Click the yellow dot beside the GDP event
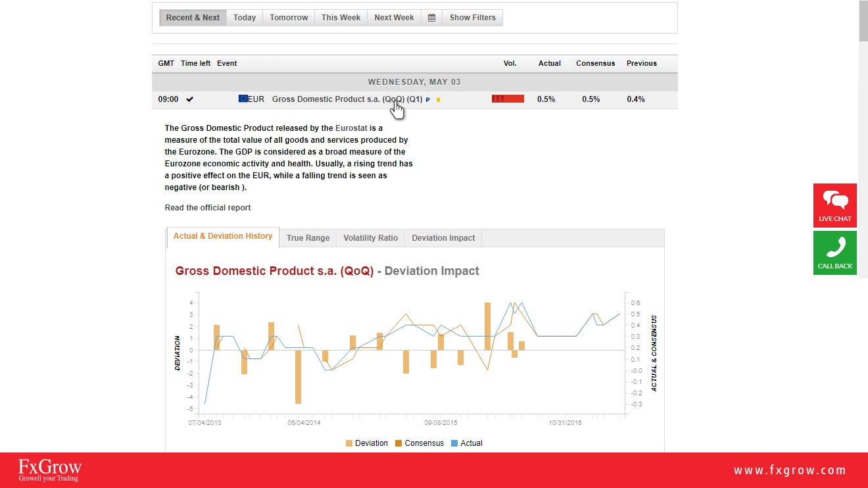Image resolution: width=868 pixels, height=488 pixels. (439, 100)
